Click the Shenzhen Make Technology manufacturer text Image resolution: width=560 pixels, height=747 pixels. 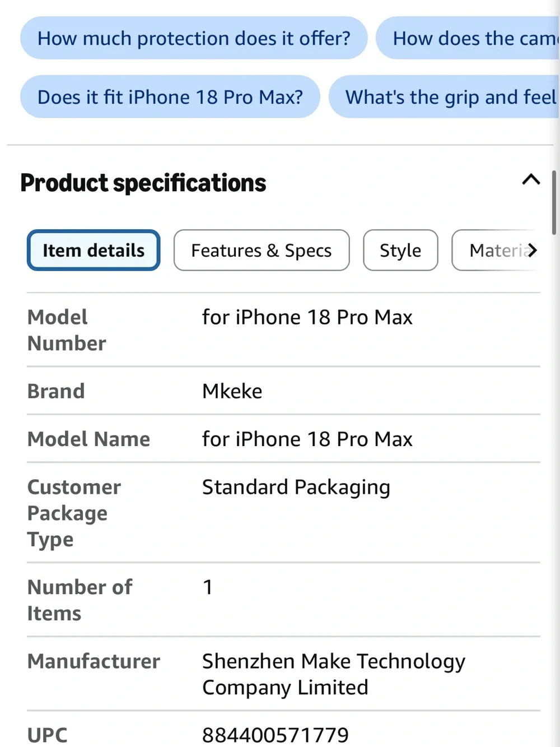(334, 674)
